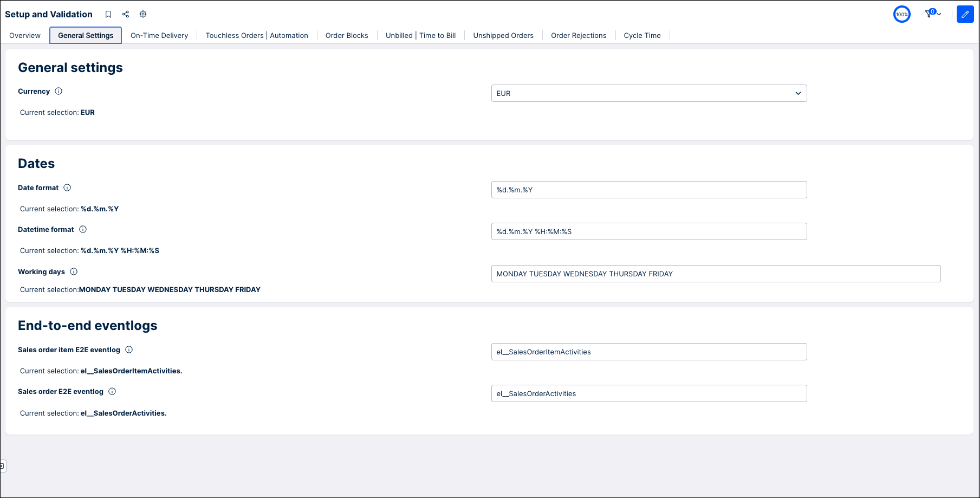Click the Currency label
Screen dimensions: 980x498
[34, 91]
